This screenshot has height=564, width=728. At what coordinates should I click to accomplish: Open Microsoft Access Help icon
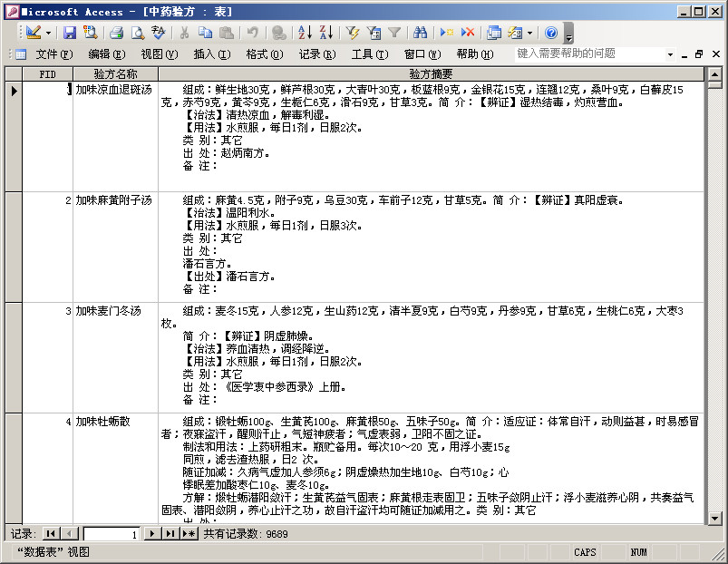(x=551, y=32)
